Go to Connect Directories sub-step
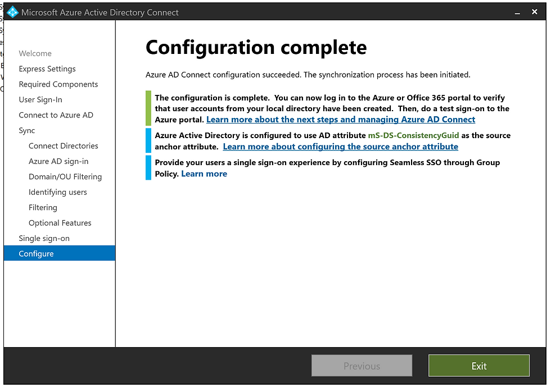Image resolution: width=551 pixels, height=392 pixels. click(63, 145)
